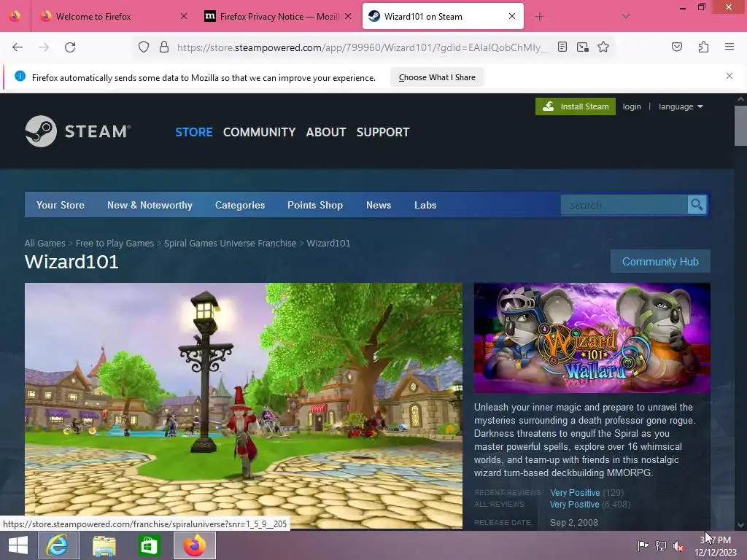Viewport: 747px width, 560px height.
Task: Open the Windows Start button
Action: (x=18, y=545)
